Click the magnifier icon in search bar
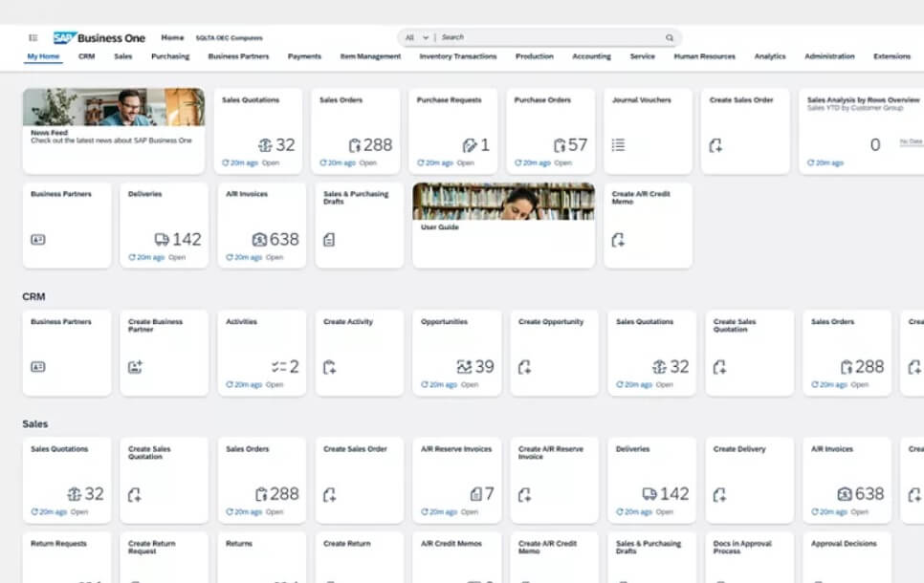Image resolution: width=924 pixels, height=583 pixels. (x=670, y=38)
